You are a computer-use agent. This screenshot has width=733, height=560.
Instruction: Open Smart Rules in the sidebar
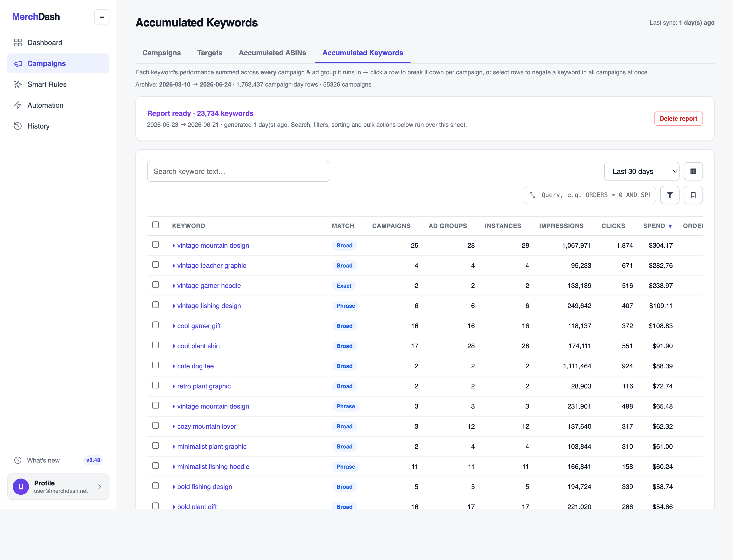[x=58, y=84]
